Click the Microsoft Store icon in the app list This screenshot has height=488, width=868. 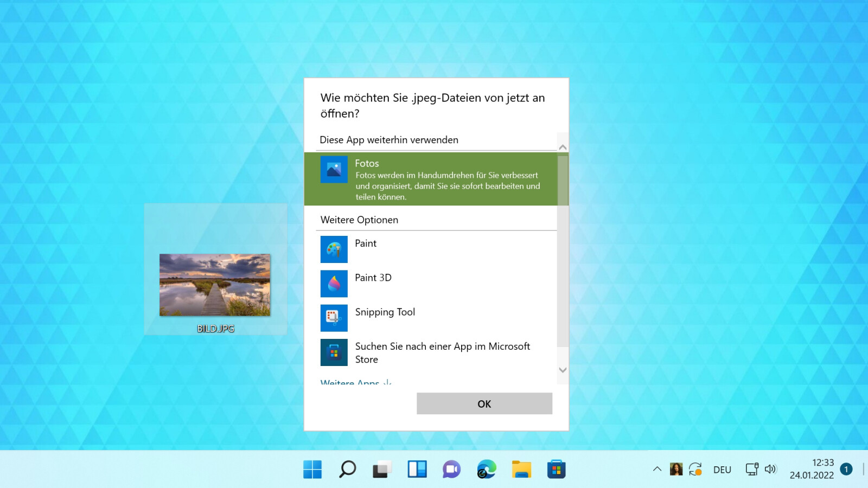pyautogui.click(x=334, y=352)
